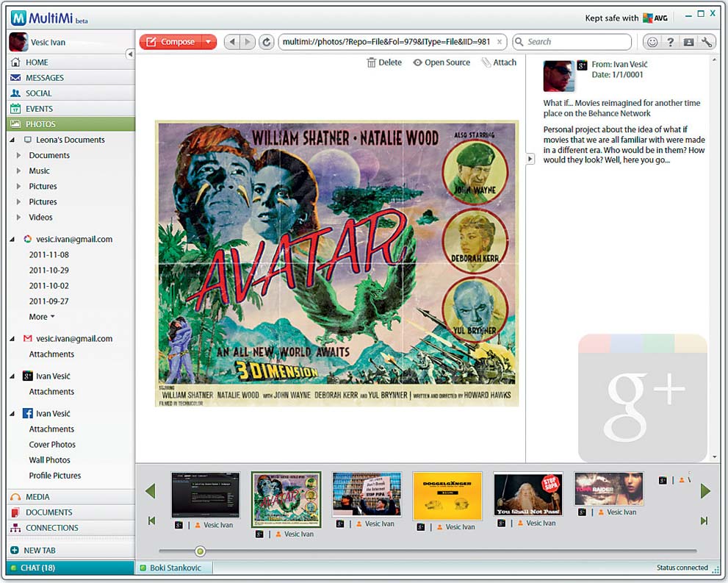728x583 pixels.
Task: Jump to first thumbnail
Action: pos(152,521)
